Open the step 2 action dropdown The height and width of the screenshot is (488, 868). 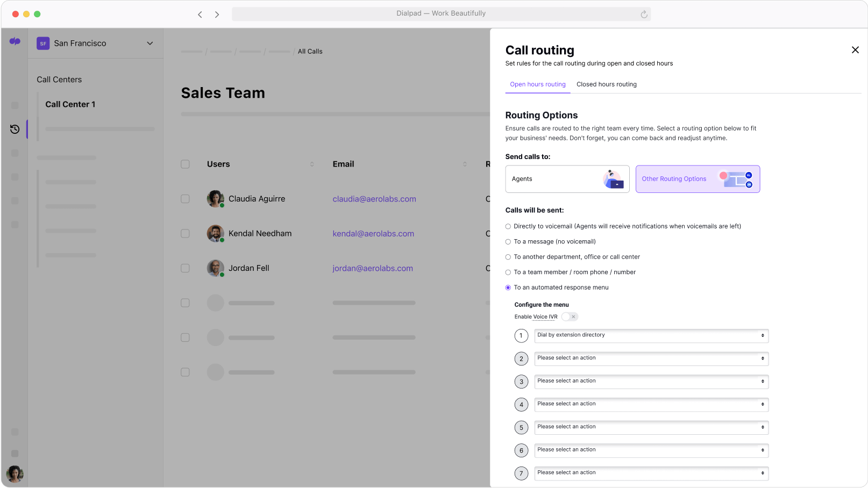[651, 358]
